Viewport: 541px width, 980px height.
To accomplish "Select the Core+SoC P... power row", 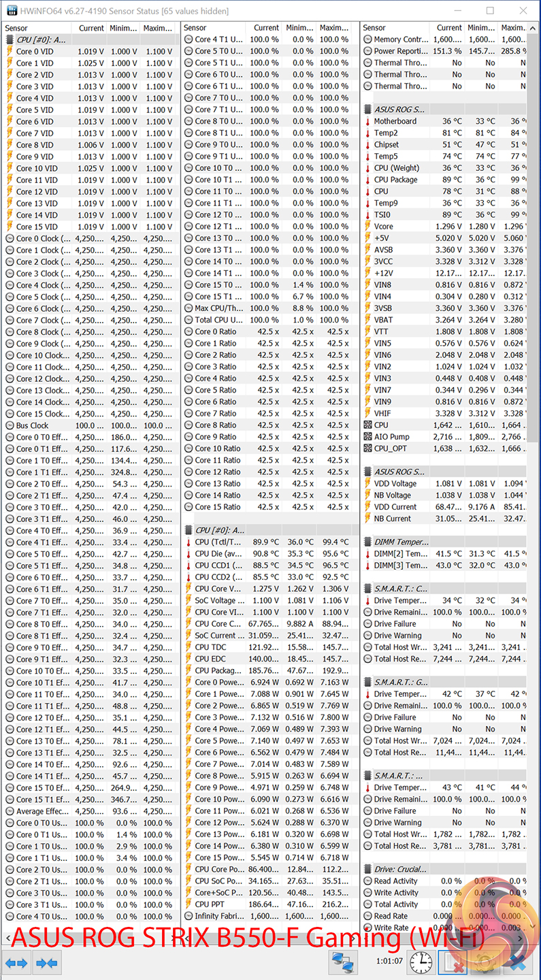I will click(269, 892).
